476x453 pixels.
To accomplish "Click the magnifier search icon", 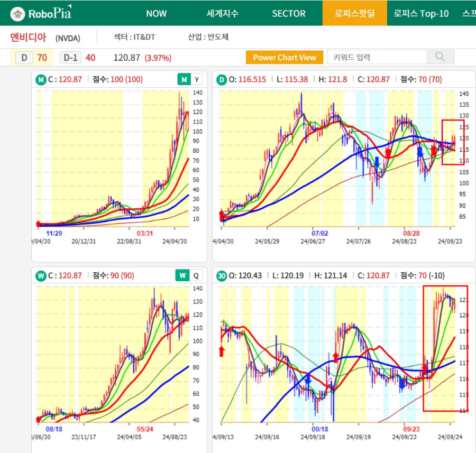I will (x=440, y=57).
